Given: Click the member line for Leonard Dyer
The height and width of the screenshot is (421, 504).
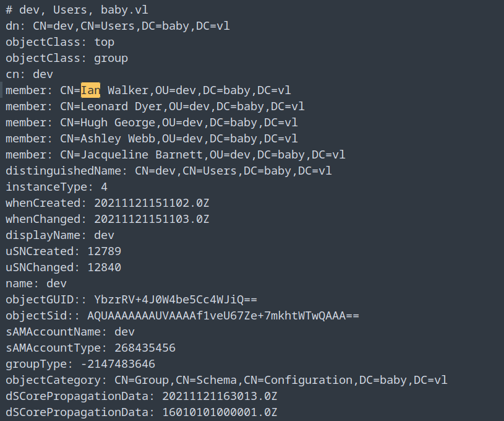Looking at the screenshot, I should click(155, 106).
